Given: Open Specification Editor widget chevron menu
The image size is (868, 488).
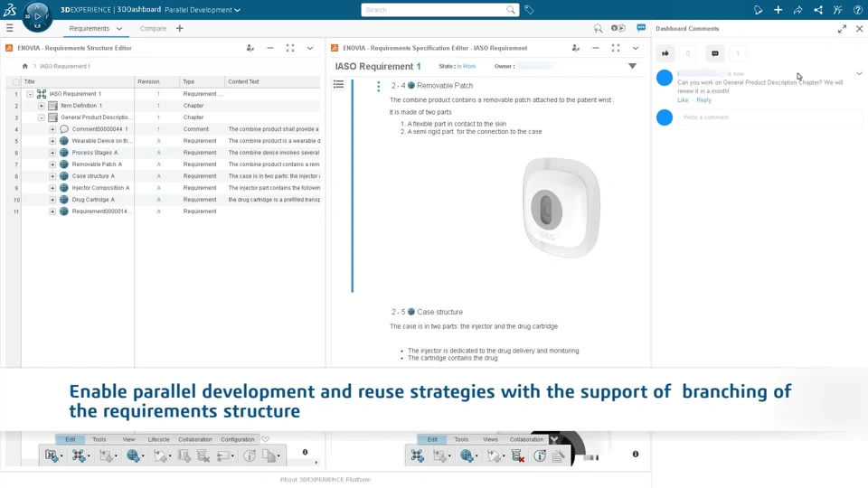Looking at the screenshot, I should 636,48.
